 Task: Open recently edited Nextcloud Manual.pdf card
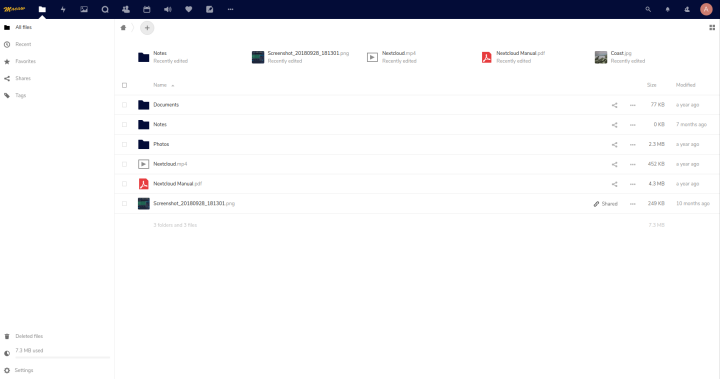tap(513, 57)
